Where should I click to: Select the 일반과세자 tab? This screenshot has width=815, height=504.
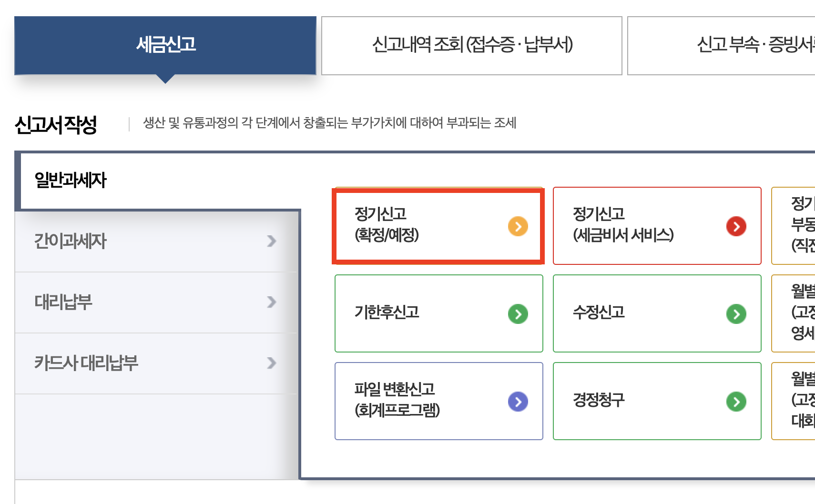(71, 179)
